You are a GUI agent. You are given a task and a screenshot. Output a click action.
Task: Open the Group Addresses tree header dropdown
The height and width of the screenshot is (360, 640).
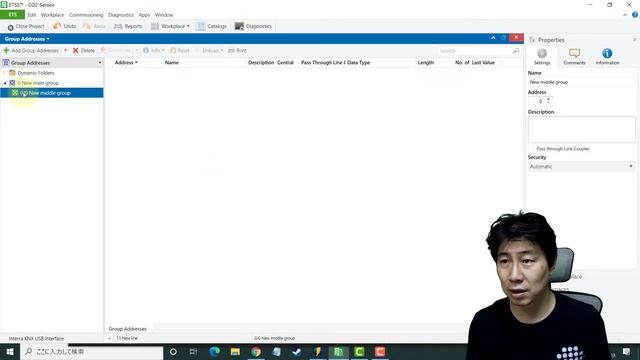pyautogui.click(x=100, y=63)
